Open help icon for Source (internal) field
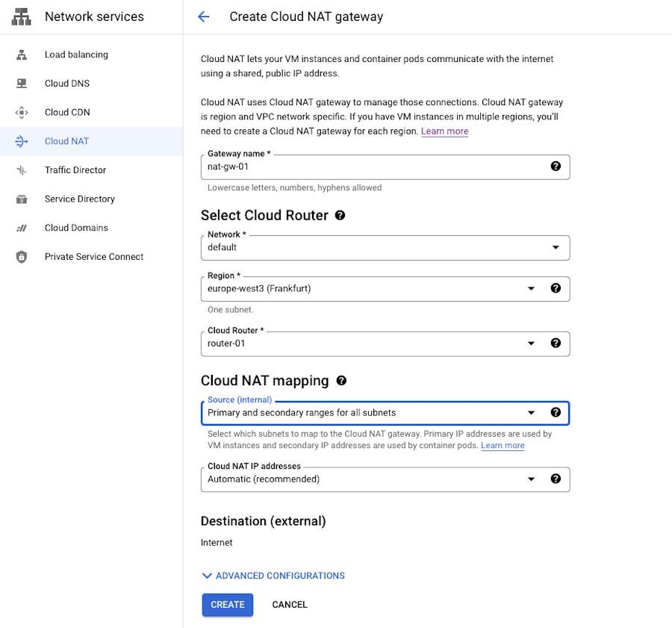 [x=556, y=412]
